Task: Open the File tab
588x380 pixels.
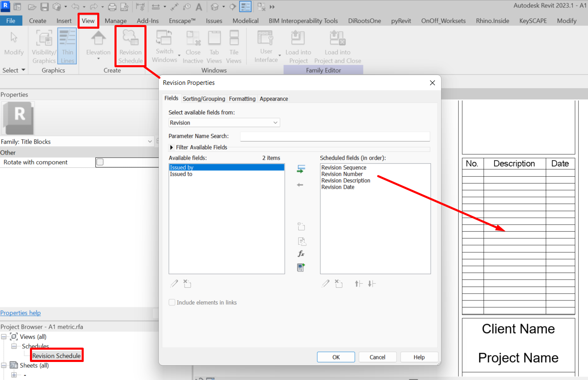Action: click(x=11, y=20)
